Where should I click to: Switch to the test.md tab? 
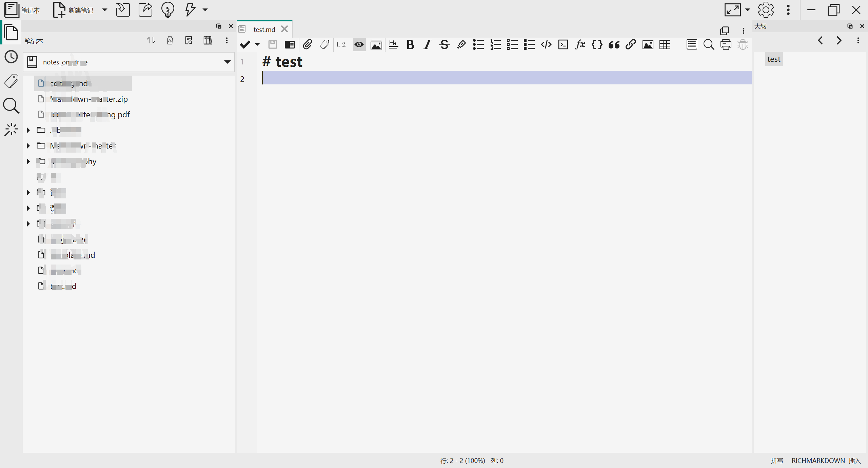(x=264, y=29)
